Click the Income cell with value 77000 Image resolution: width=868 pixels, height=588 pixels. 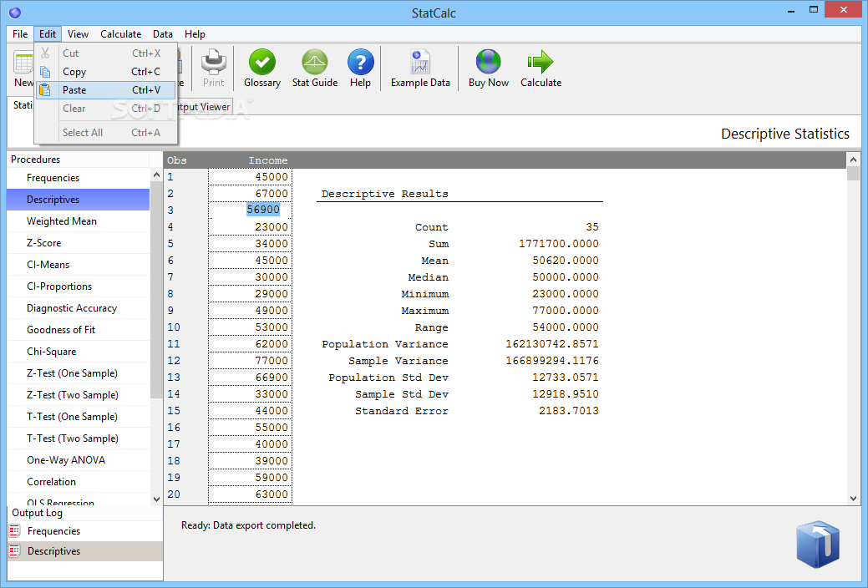pyautogui.click(x=251, y=361)
